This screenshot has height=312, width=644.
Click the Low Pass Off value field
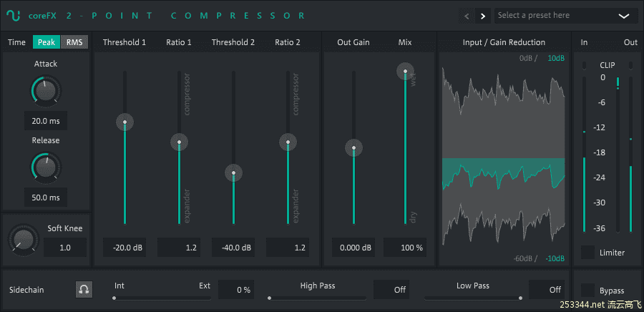547,290
